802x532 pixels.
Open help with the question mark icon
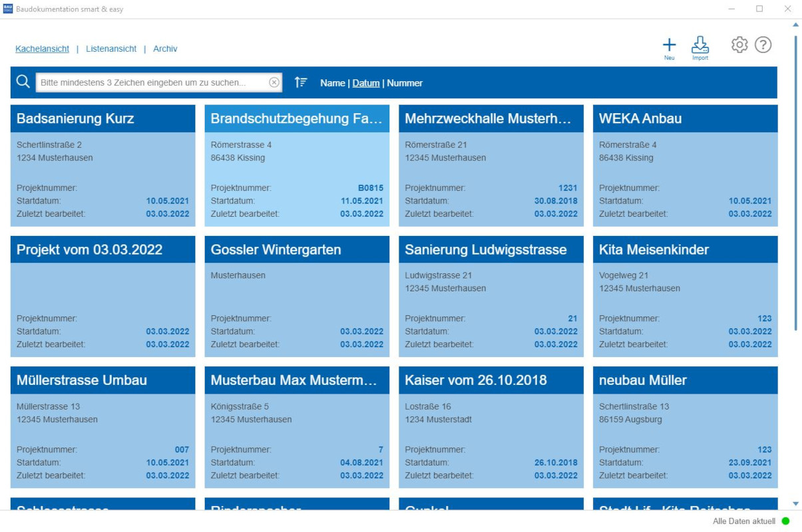coord(763,45)
